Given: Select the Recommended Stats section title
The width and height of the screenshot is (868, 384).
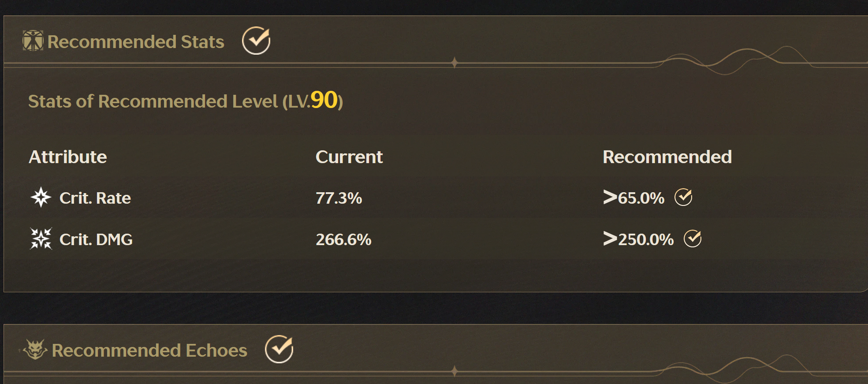Looking at the screenshot, I should coord(136,42).
